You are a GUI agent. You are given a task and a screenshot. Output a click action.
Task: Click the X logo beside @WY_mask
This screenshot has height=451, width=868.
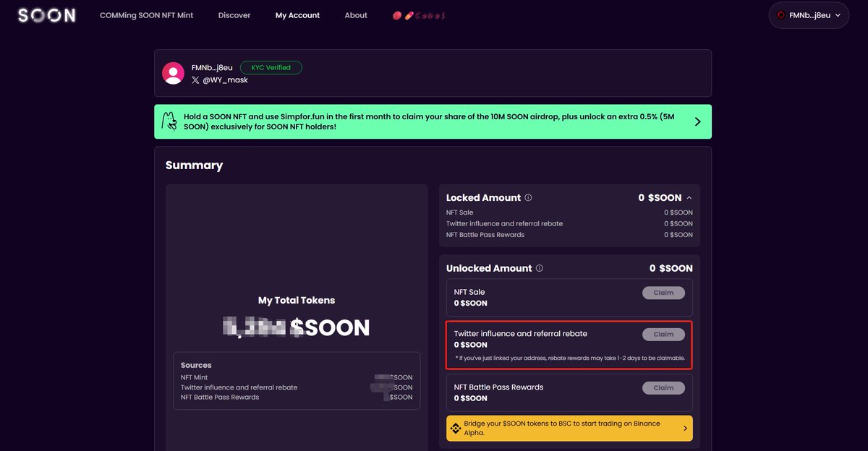(x=195, y=80)
